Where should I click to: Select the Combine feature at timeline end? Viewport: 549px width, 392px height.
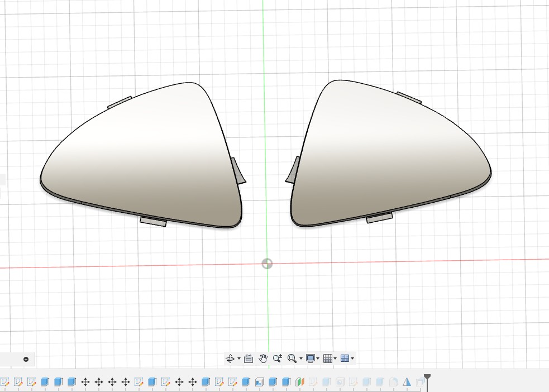pos(420,381)
